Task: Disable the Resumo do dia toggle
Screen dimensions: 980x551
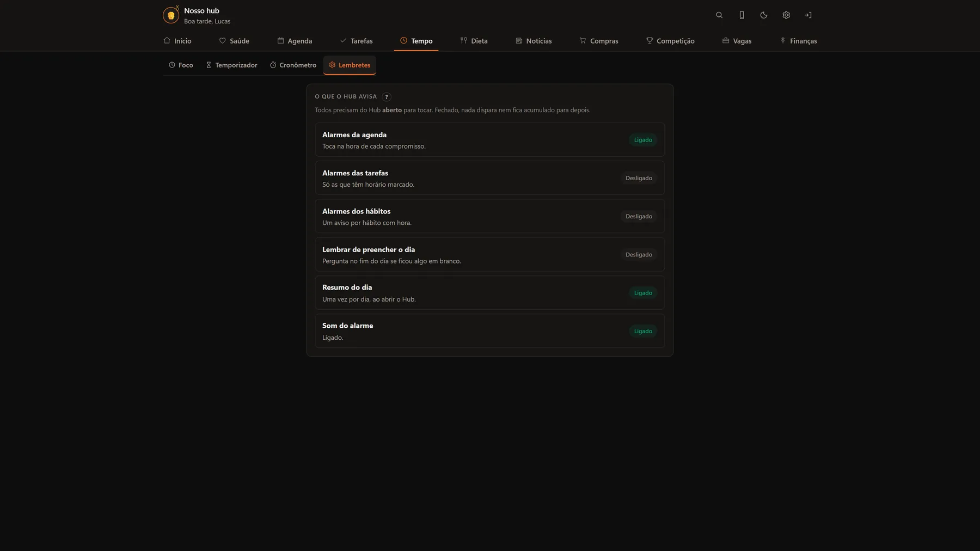Action: (x=643, y=293)
